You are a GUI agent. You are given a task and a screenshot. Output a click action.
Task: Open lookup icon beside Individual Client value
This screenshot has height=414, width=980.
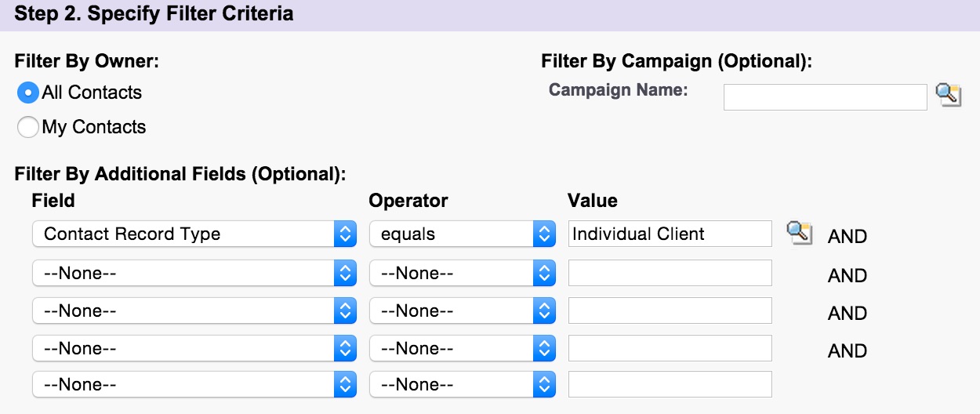pyautogui.click(x=800, y=233)
